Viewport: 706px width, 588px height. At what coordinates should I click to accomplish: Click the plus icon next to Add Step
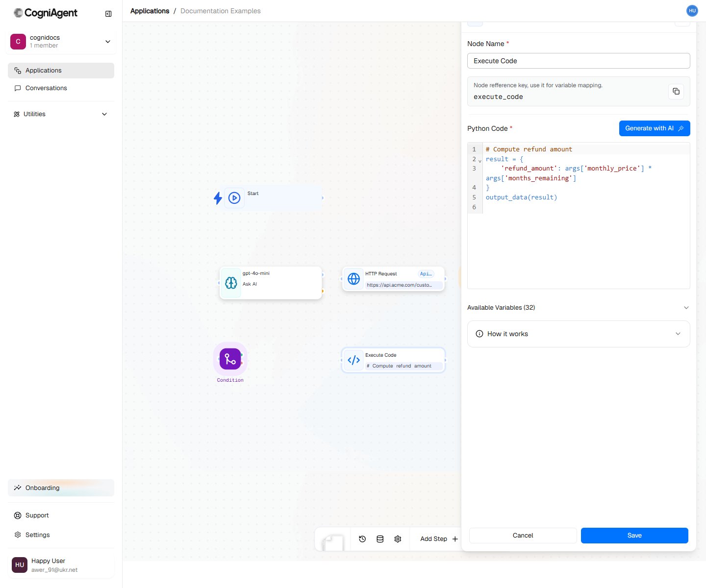pos(455,539)
